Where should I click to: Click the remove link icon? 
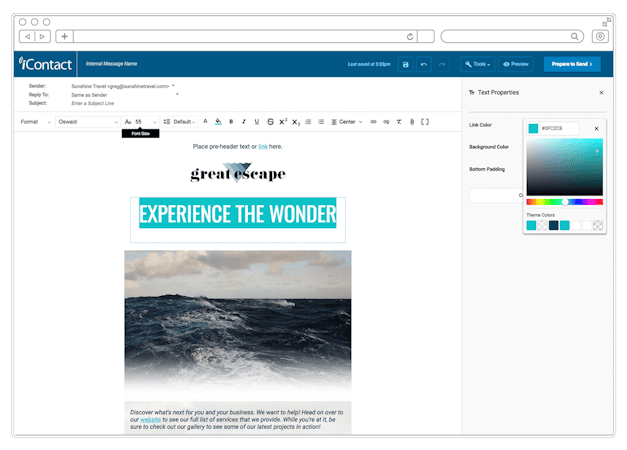pos(386,122)
